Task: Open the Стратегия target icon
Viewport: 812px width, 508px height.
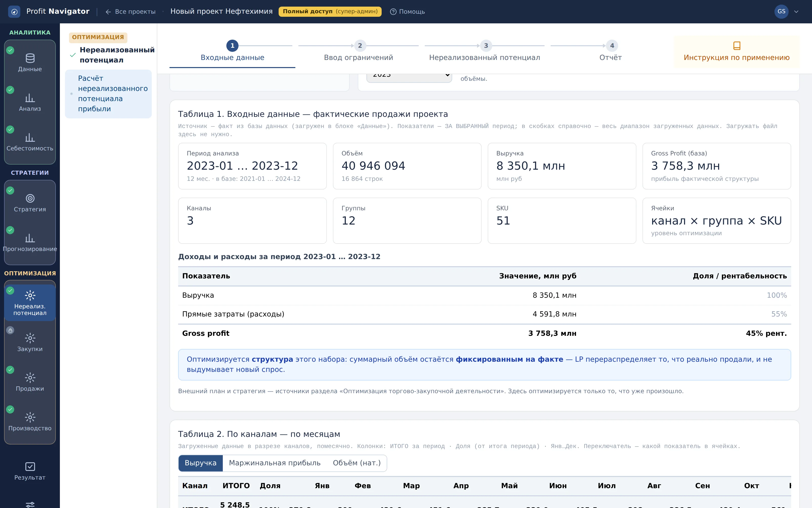Action: (x=30, y=198)
